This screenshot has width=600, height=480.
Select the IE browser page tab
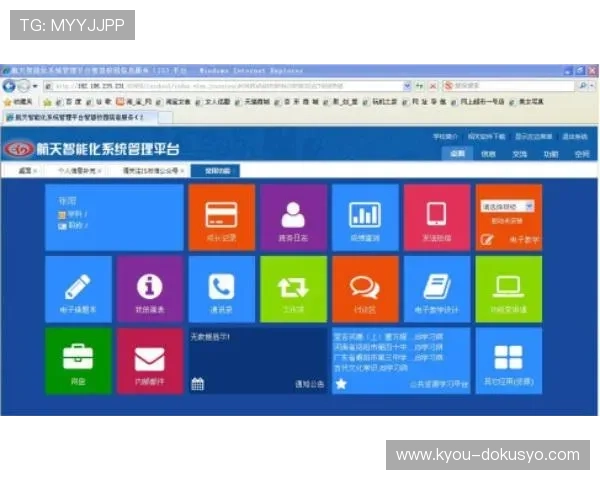coord(79,117)
